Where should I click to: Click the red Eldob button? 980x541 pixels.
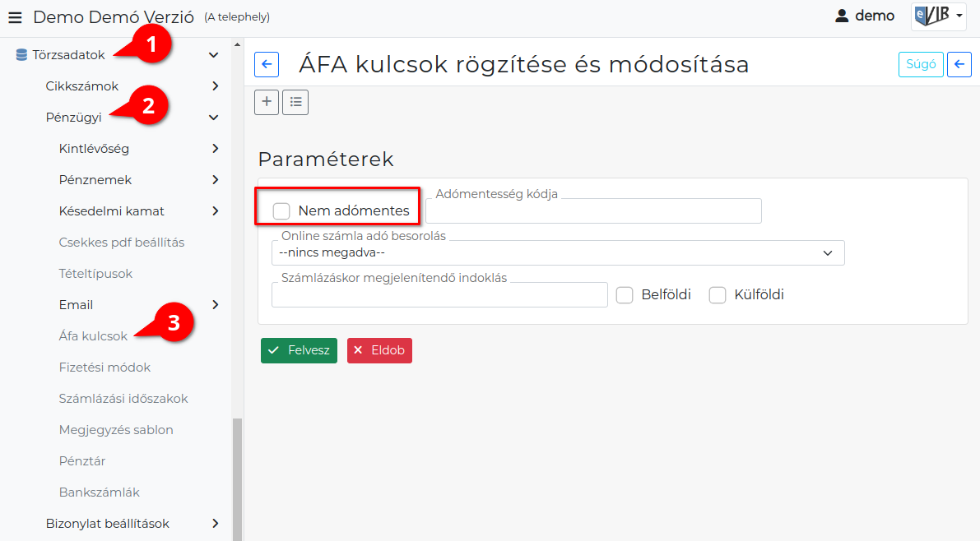coord(379,350)
